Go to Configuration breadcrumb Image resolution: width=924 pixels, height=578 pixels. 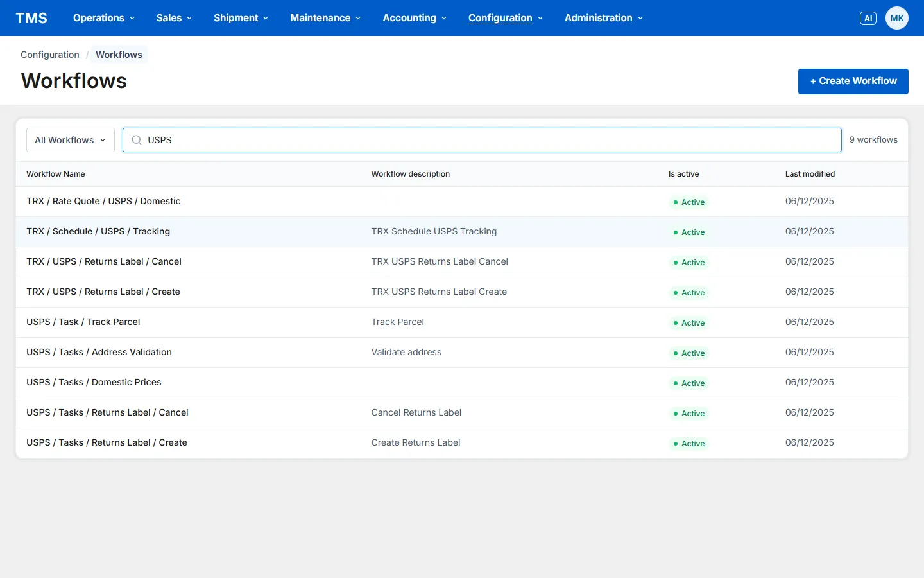50,55
